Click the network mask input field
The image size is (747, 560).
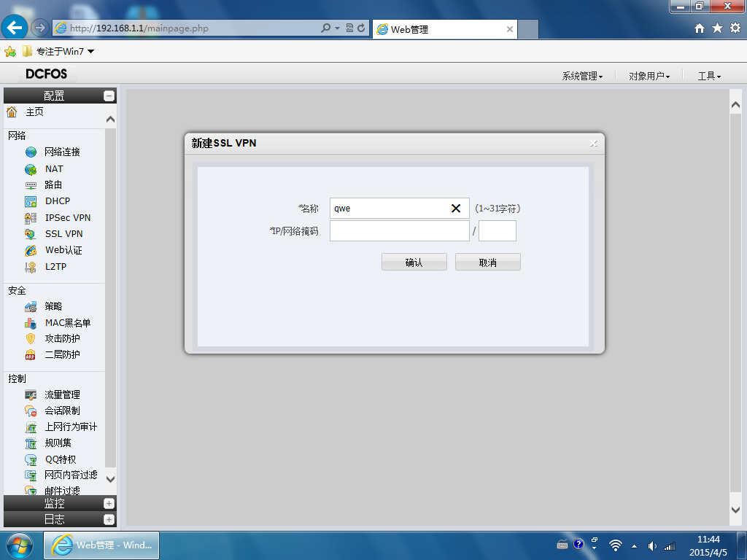tap(498, 231)
